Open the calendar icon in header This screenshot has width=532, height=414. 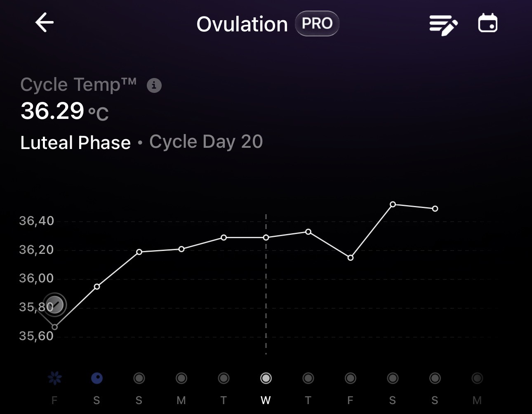pos(487,23)
